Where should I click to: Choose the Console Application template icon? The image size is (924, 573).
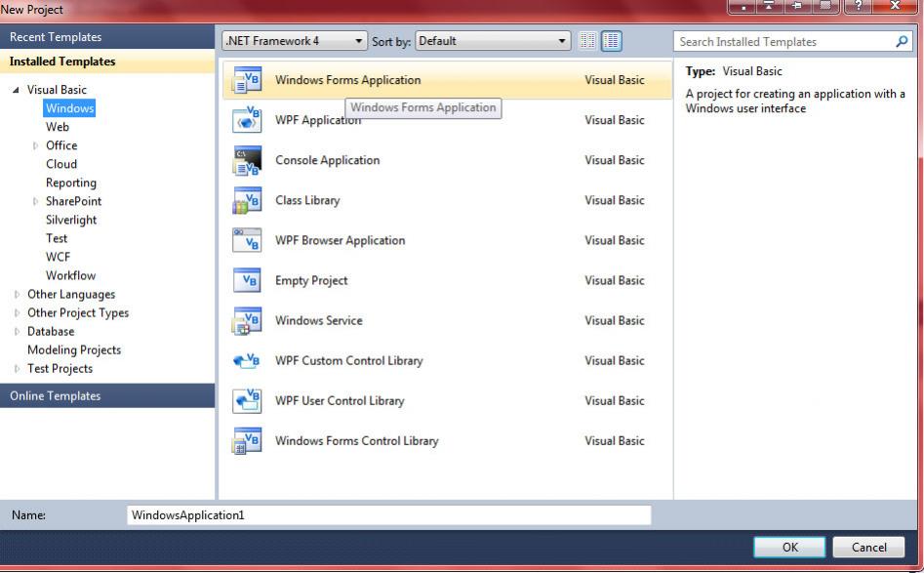coord(247,160)
